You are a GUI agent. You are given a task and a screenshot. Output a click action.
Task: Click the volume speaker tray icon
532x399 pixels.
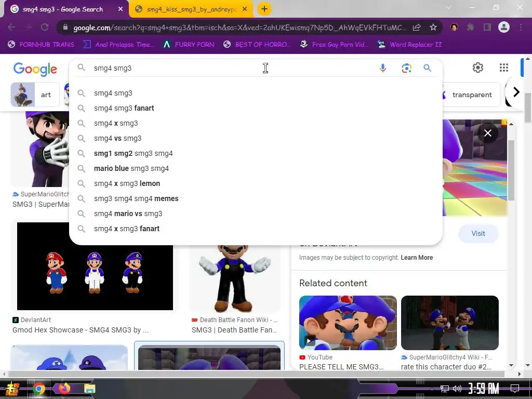457,389
